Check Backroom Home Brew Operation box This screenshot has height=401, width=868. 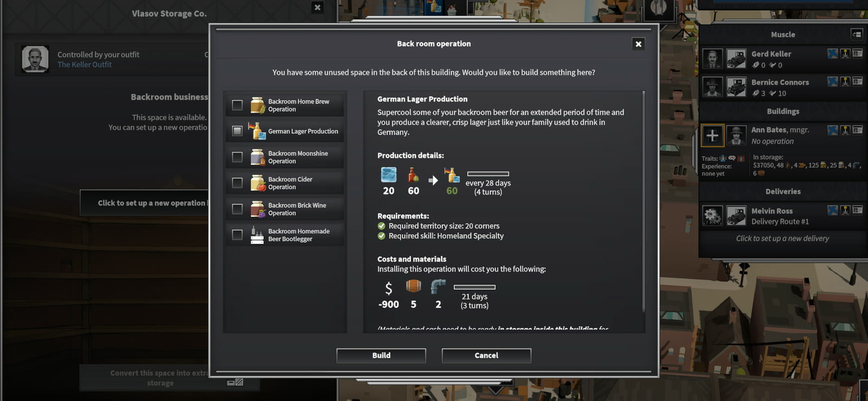[x=237, y=105]
